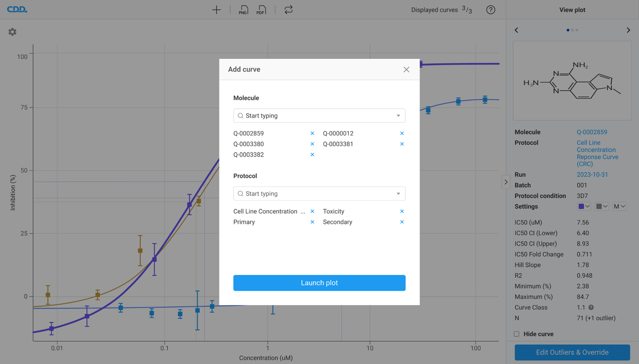The height and width of the screenshot is (364, 639).
Task: Open the purple curve color picker
Action: point(584,207)
